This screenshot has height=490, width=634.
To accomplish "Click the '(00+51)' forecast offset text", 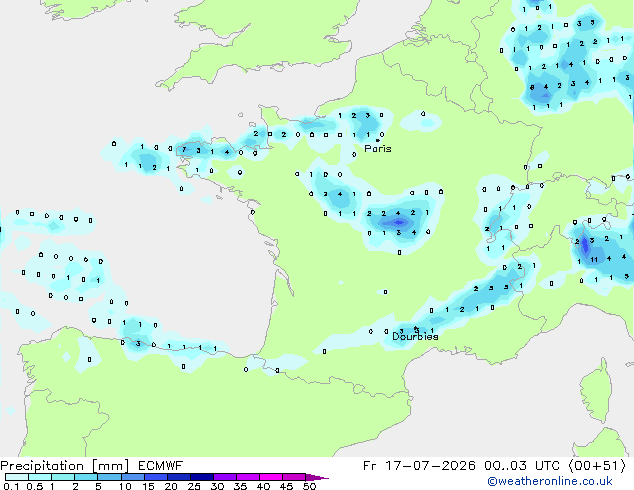I will [597, 466].
